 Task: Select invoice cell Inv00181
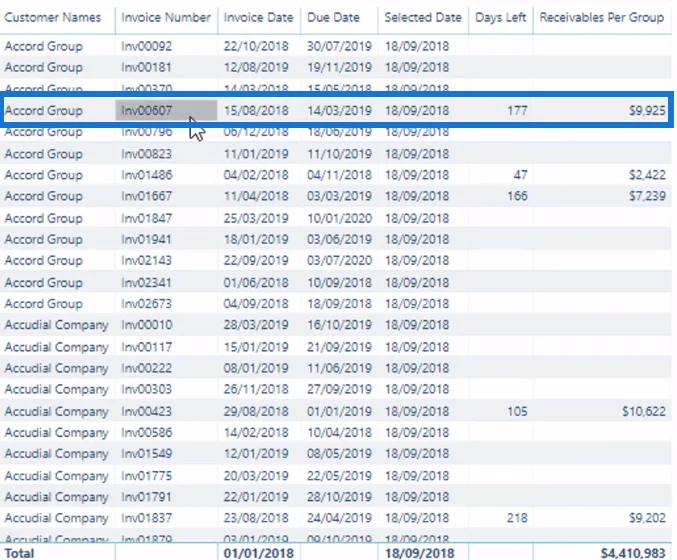[x=146, y=67]
